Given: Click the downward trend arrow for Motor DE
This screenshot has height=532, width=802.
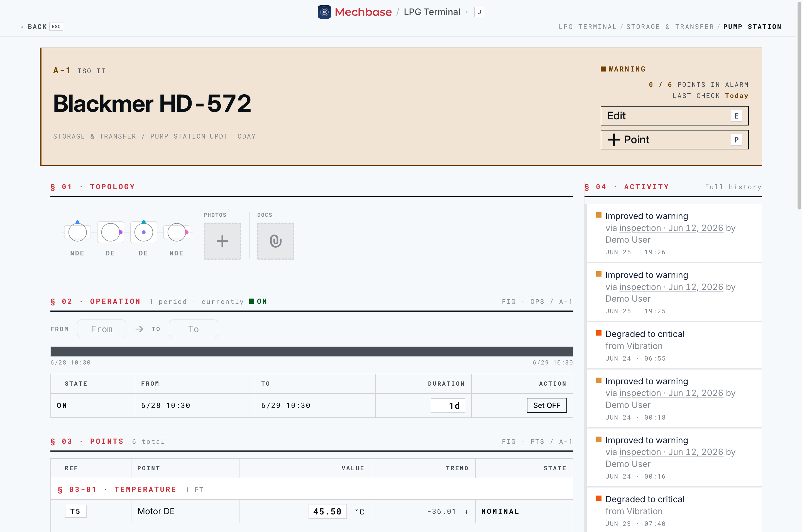Looking at the screenshot, I should pyautogui.click(x=466, y=512).
